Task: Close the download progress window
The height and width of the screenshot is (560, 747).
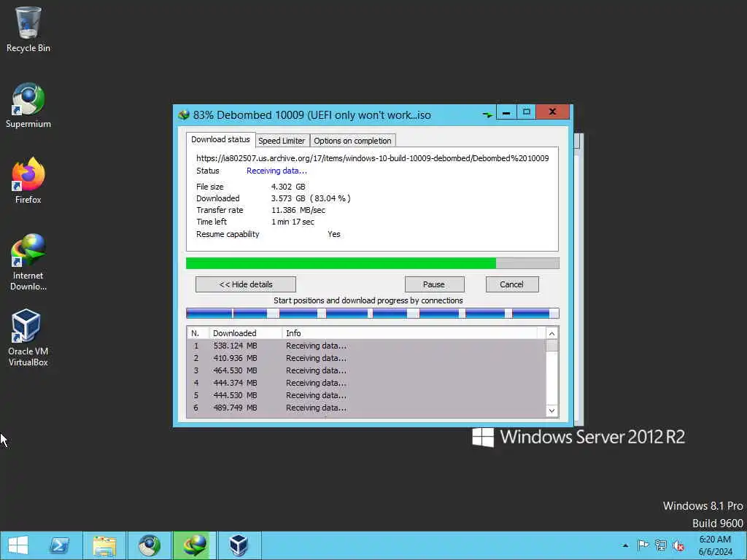Action: (x=553, y=112)
